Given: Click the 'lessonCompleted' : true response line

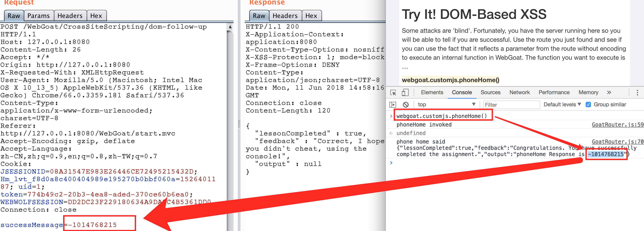Looking at the screenshot, I should pyautogui.click(x=310, y=133).
